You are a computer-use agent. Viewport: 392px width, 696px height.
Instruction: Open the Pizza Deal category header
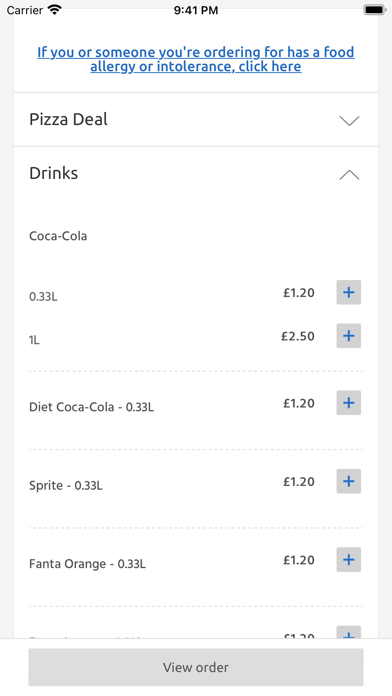click(196, 119)
